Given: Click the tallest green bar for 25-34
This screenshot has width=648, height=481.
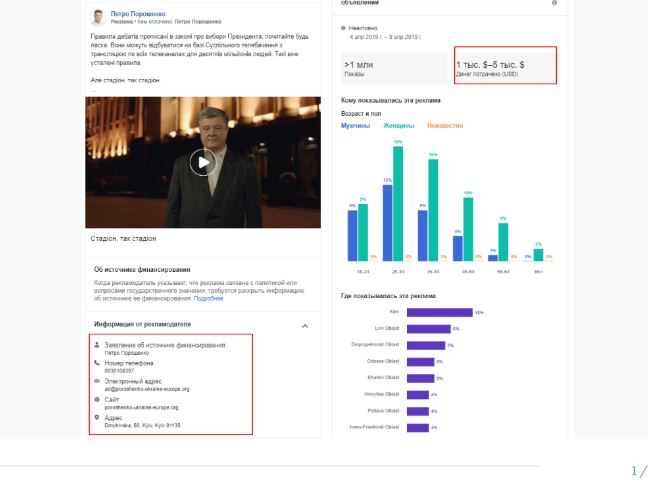Looking at the screenshot, I should 398,202.
